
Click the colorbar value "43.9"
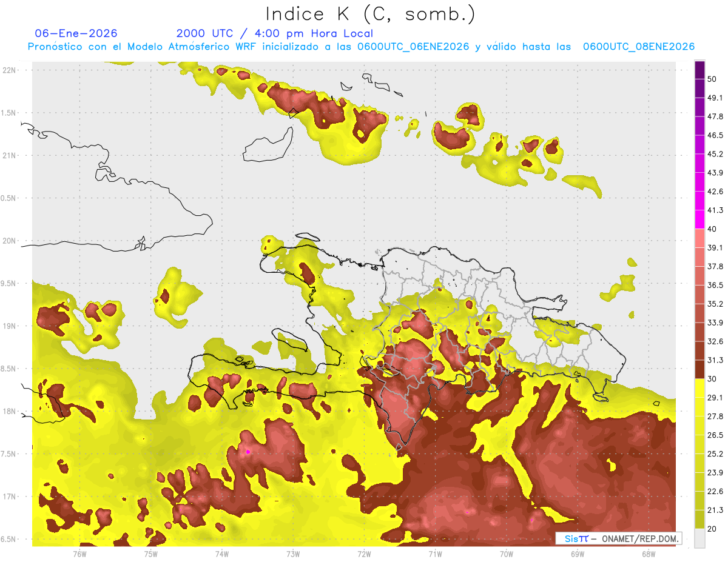click(x=715, y=173)
